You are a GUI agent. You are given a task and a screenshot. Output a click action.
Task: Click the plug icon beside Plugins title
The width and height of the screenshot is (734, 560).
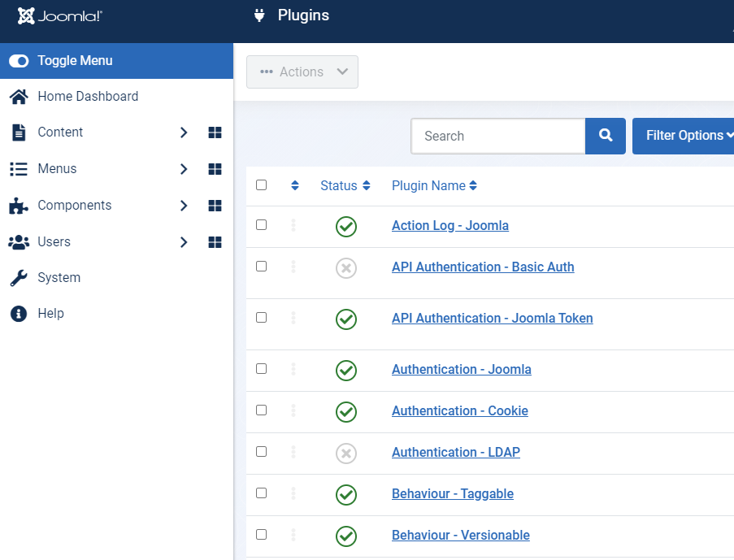(259, 15)
